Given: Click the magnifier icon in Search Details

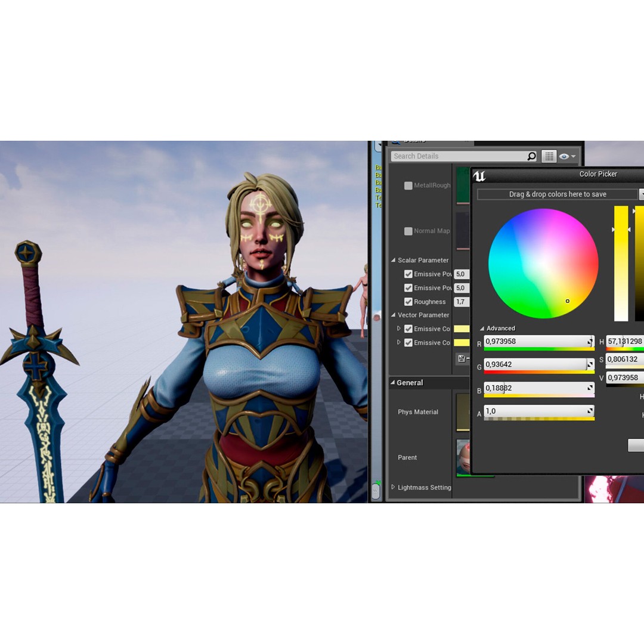Looking at the screenshot, I should point(531,156).
